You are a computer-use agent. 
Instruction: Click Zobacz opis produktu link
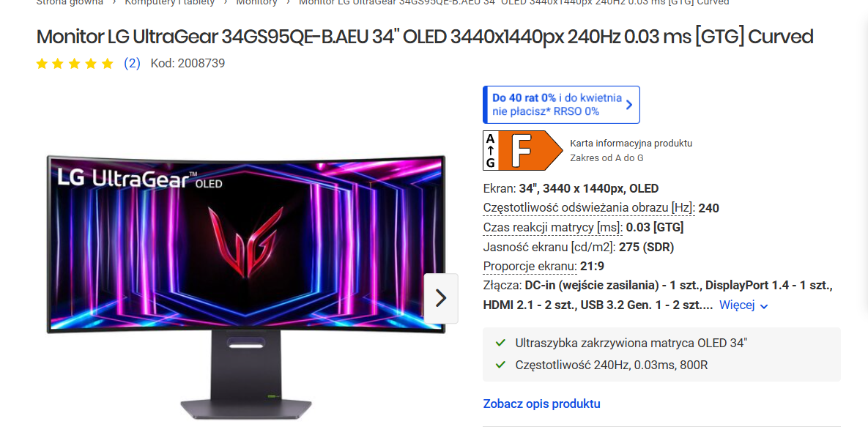pos(541,404)
